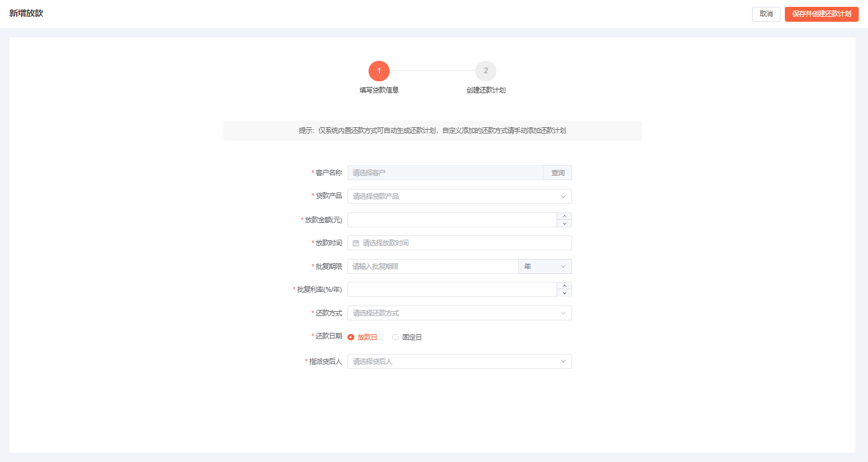
Task: Open the 指派贷后人 dropdown
Action: (x=459, y=361)
